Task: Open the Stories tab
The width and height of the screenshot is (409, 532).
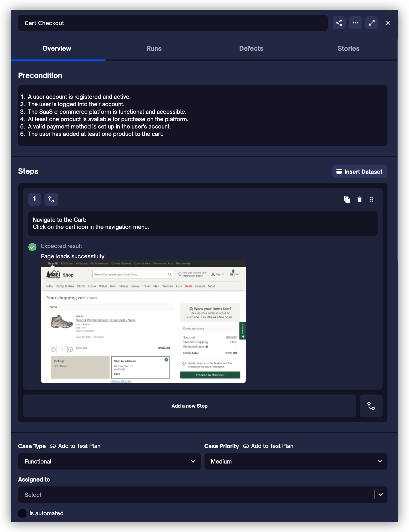Action: [348, 49]
